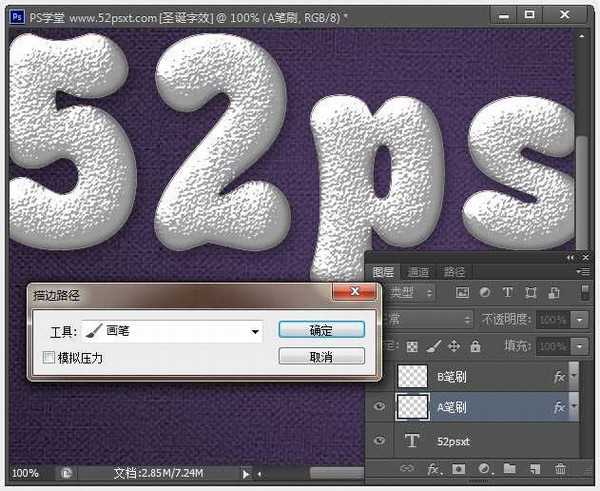Click the 取消 button
600x491 pixels.
tap(321, 357)
